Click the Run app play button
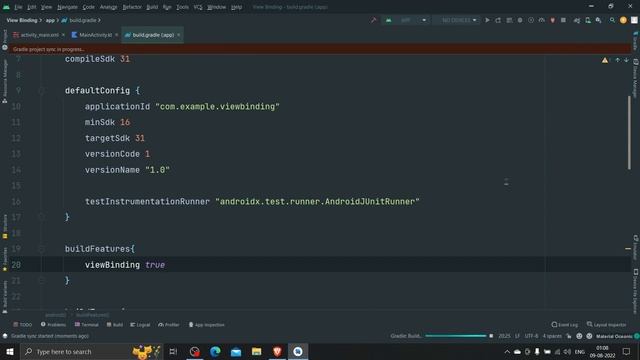This screenshot has width=640, height=360. point(487,20)
